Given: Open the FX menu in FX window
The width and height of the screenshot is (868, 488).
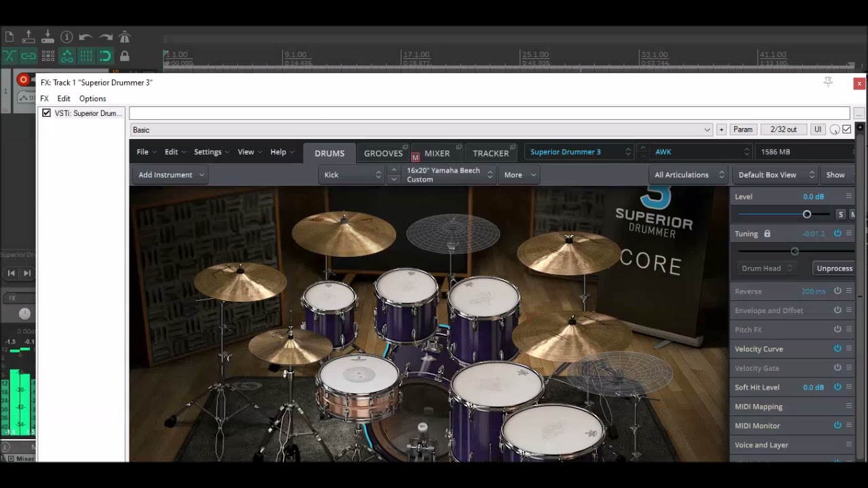Looking at the screenshot, I should tap(44, 98).
